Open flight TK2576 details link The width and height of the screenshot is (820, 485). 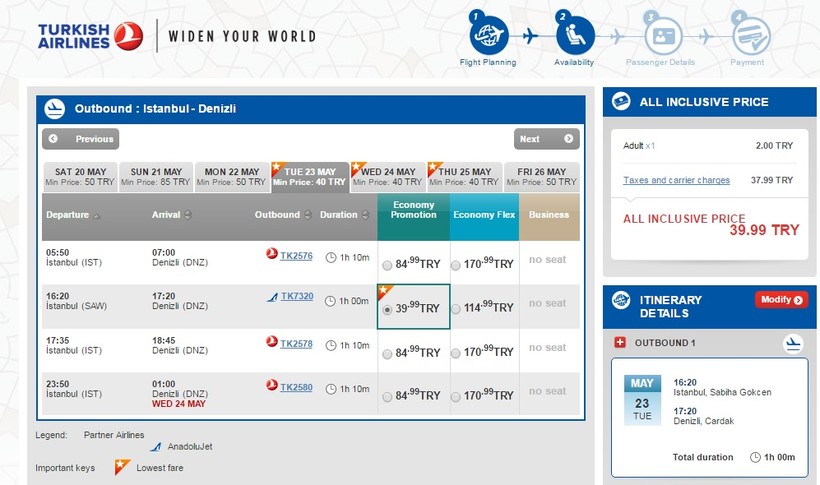(x=296, y=256)
